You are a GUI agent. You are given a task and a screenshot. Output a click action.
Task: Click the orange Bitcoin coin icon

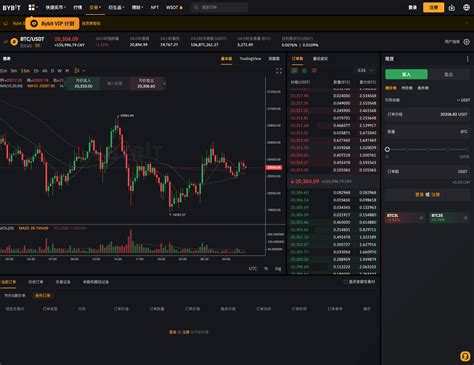point(14,42)
